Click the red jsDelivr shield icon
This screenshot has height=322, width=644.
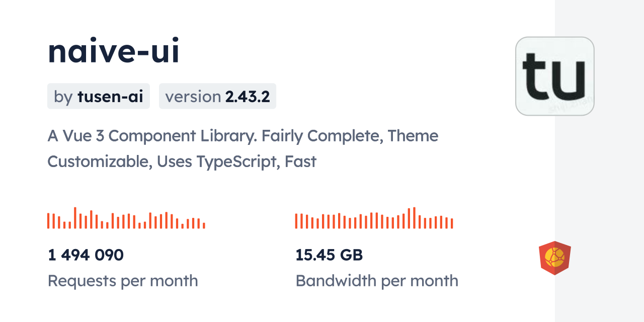554,258
